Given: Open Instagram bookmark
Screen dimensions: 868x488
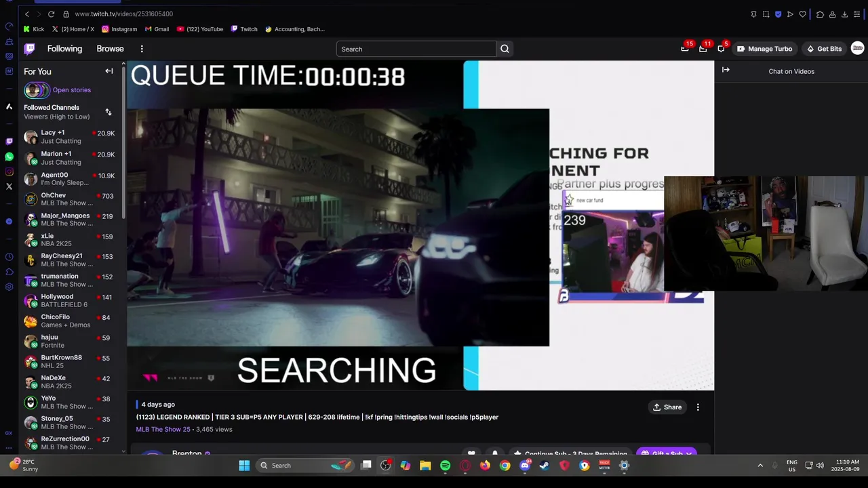Looking at the screenshot, I should pos(119,29).
